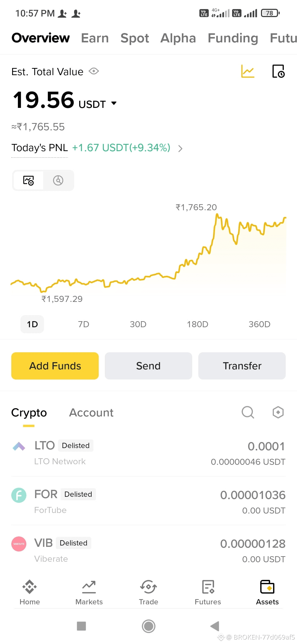The image size is (297, 644).
Task: Open the transaction history icon
Action: click(278, 71)
